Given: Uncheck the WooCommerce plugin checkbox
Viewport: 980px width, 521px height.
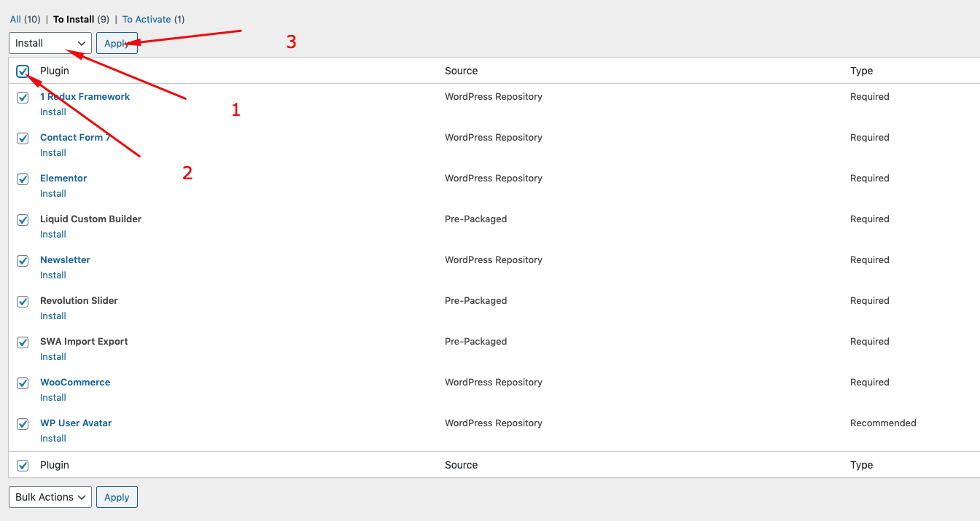Looking at the screenshot, I should (23, 383).
